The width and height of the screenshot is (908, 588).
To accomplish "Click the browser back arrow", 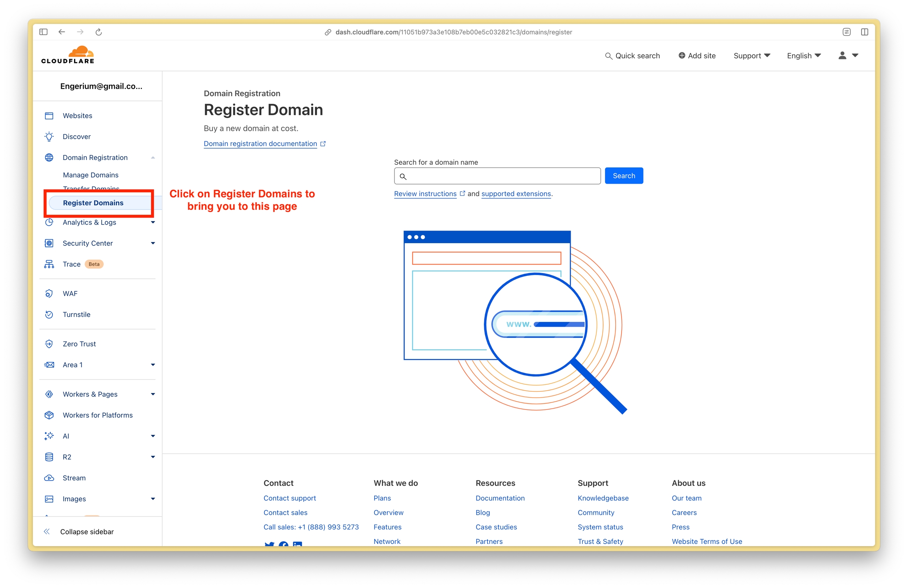I will [x=62, y=32].
